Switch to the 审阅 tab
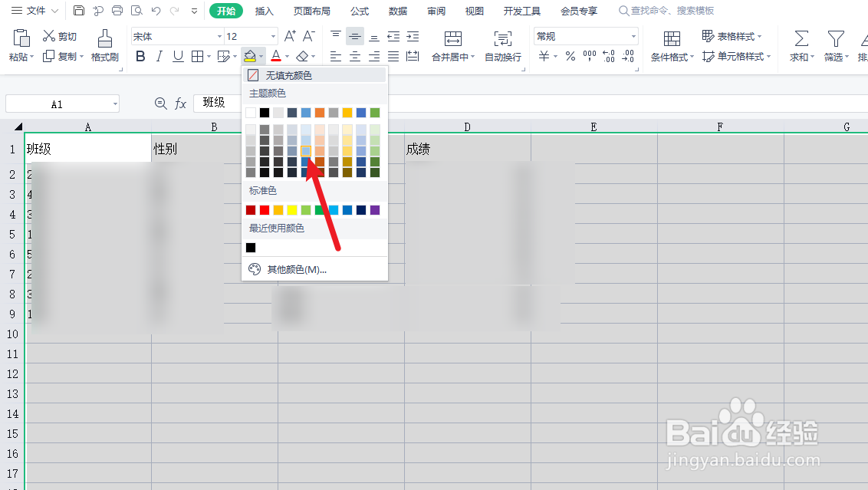Screen dimensions: 868x490 [x=436, y=11]
